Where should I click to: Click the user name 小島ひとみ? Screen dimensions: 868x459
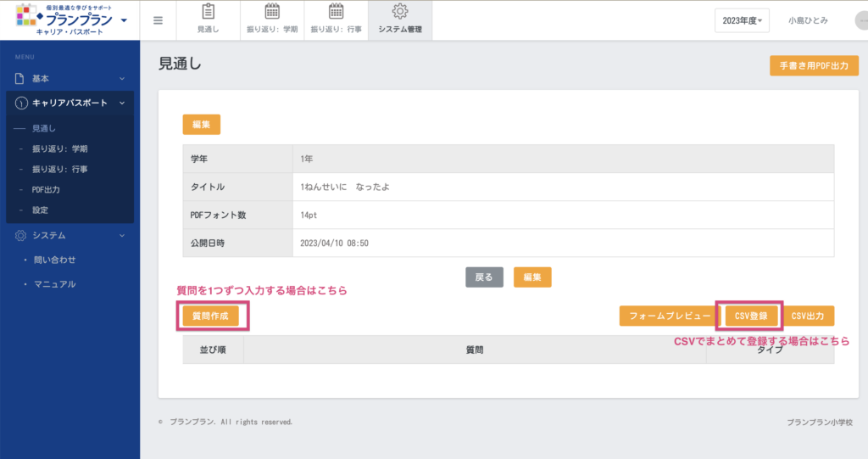pyautogui.click(x=808, y=20)
